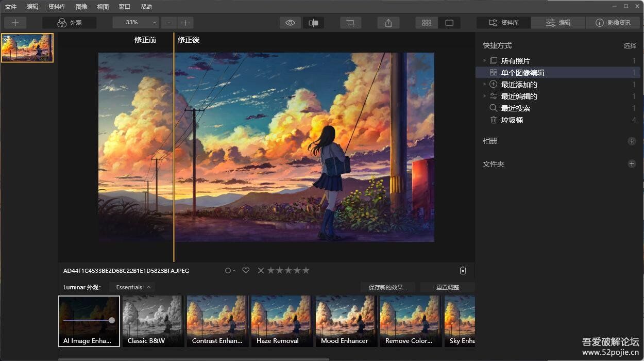The image size is (644, 361).
Task: Click the plus add-photos button
Action: pyautogui.click(x=15, y=23)
